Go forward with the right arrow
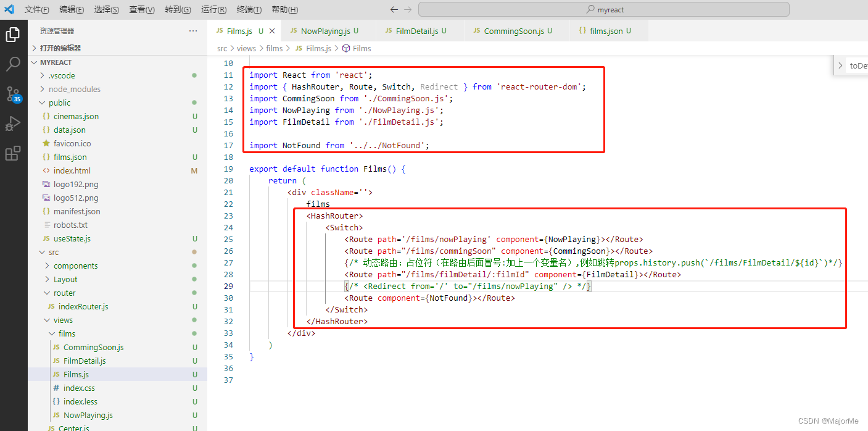Screen dimensions: 868x431 pos(408,9)
